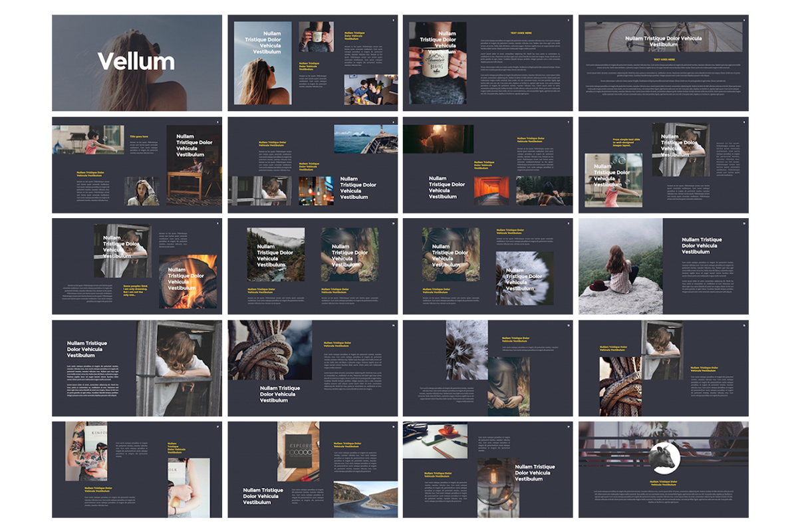Select the slide with bicycle banner image
Viewport: 798px width, 532px height.
(x=663, y=63)
